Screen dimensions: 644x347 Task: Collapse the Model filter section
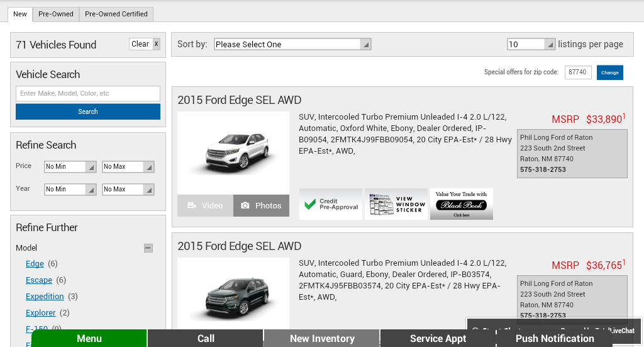pos(148,248)
